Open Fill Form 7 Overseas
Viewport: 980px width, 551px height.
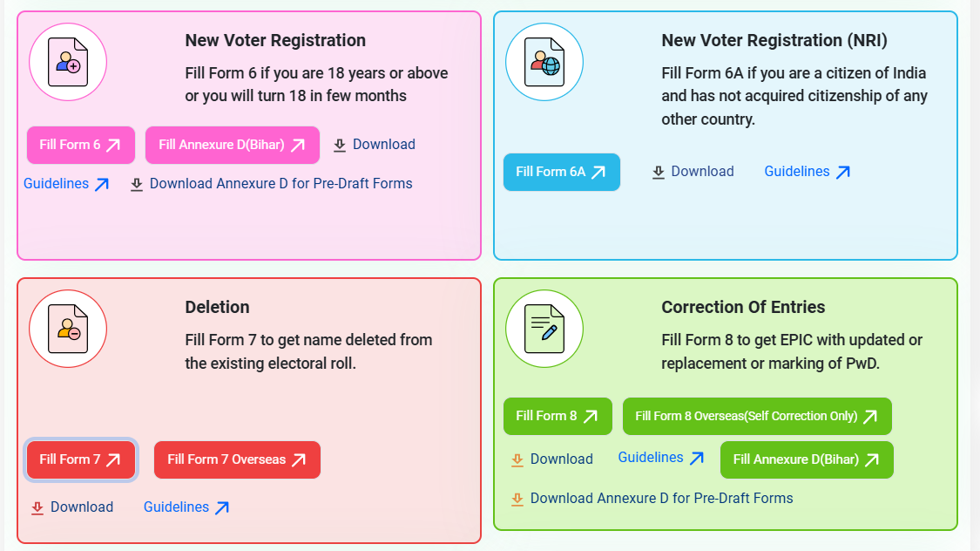click(237, 459)
